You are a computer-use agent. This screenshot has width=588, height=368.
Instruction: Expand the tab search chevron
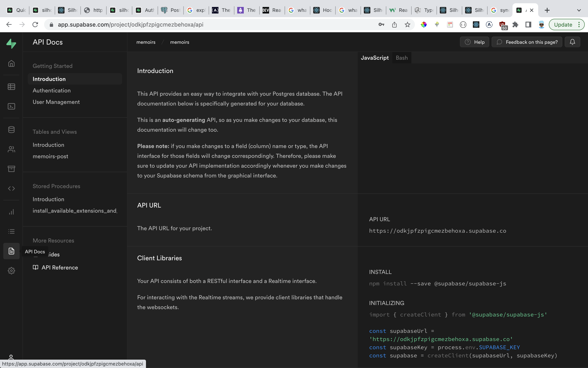tap(579, 10)
